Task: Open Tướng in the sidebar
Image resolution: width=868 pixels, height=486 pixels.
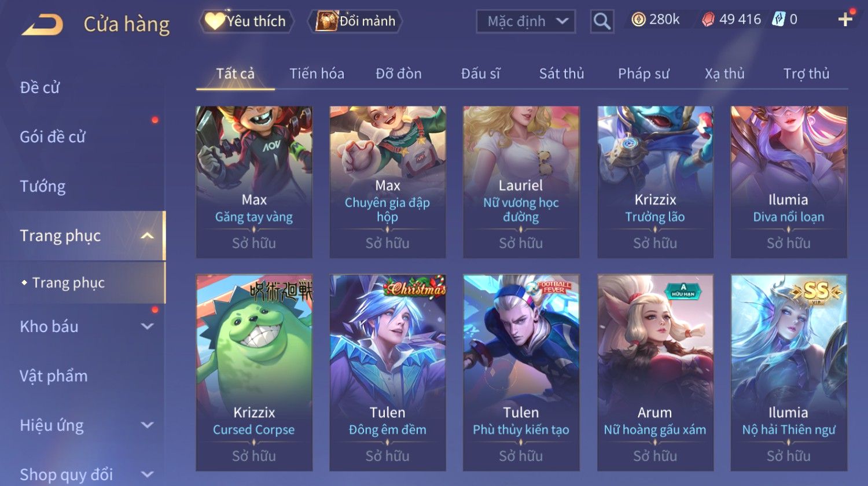Action: pos(43,186)
